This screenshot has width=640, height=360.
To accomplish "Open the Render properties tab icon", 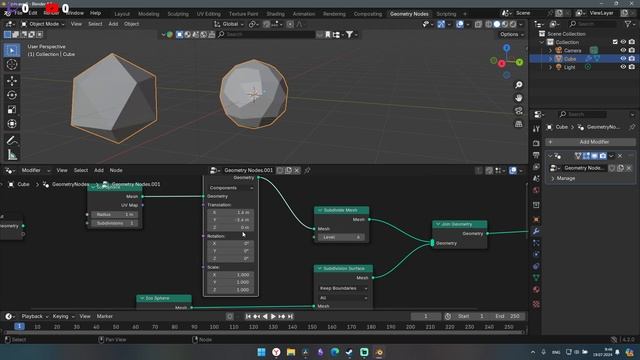I will coord(536,143).
